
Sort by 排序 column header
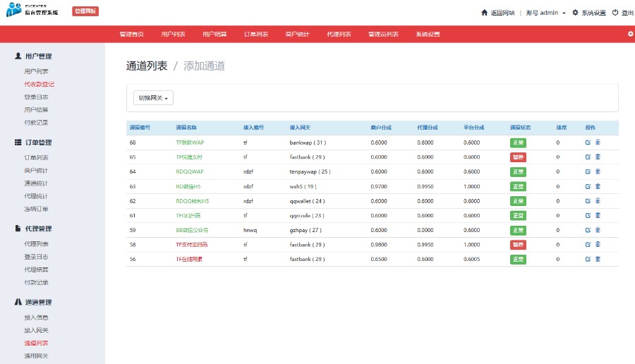click(x=562, y=128)
